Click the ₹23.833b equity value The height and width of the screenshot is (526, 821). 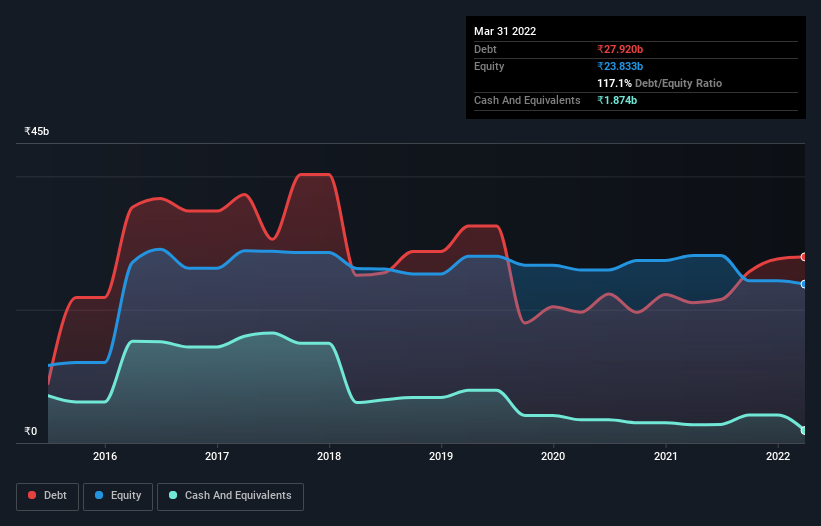click(x=620, y=66)
